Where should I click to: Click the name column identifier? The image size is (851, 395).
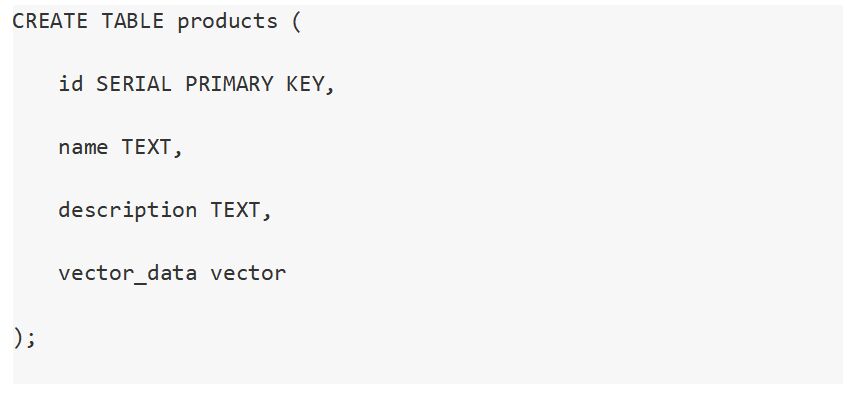click(x=83, y=147)
